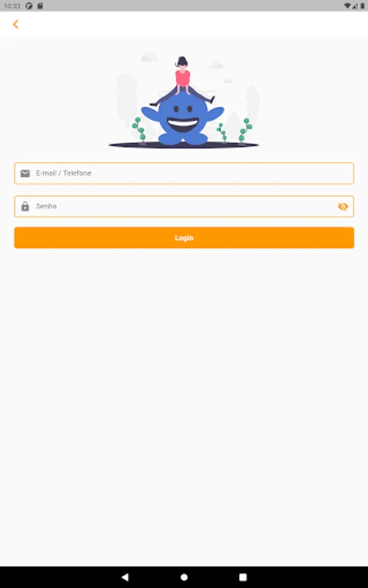Click the cellular signal icon

tap(354, 6)
